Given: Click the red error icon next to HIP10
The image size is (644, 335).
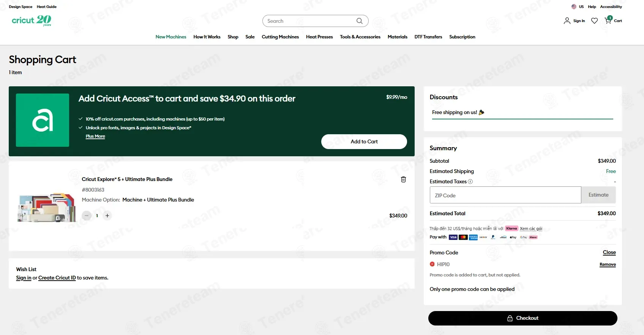Looking at the screenshot, I should pos(432,264).
